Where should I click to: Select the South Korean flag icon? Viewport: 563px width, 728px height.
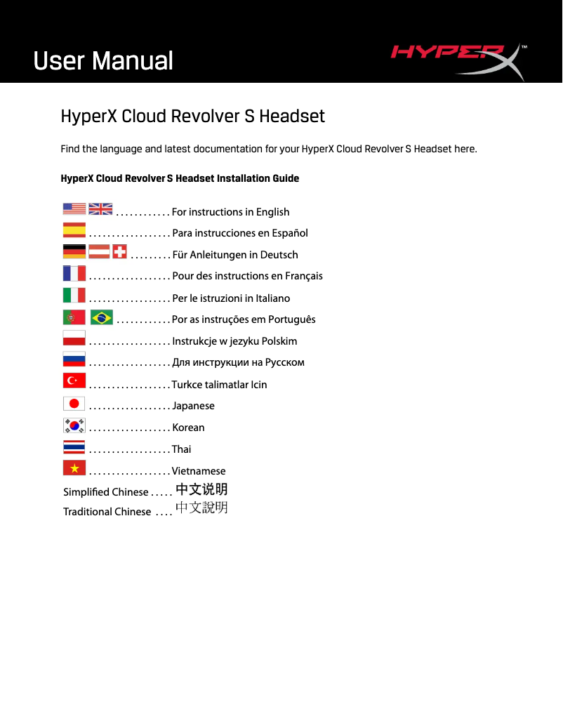click(x=74, y=425)
